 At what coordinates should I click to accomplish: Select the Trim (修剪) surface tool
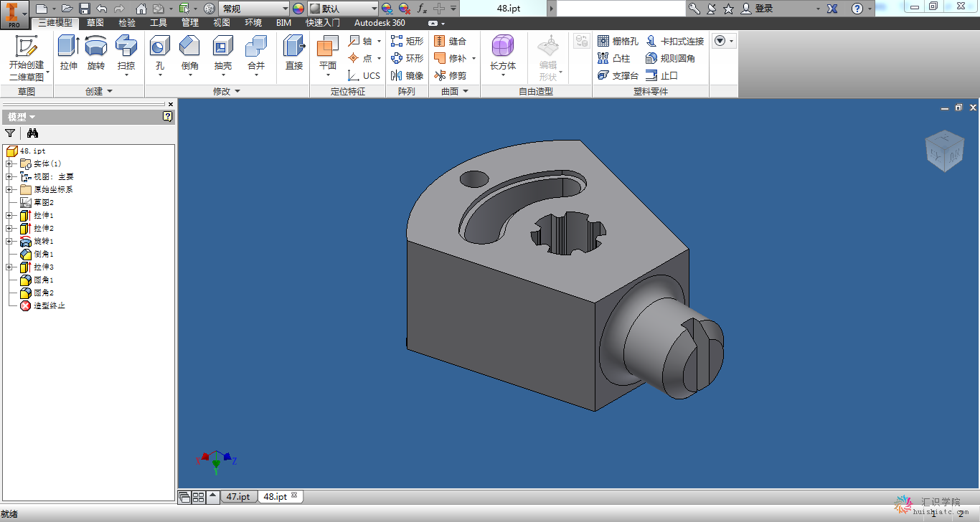click(451, 75)
